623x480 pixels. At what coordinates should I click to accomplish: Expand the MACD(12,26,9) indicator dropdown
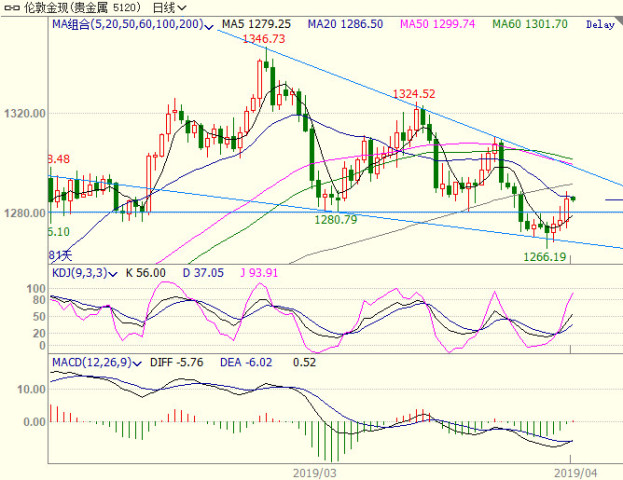[137, 363]
